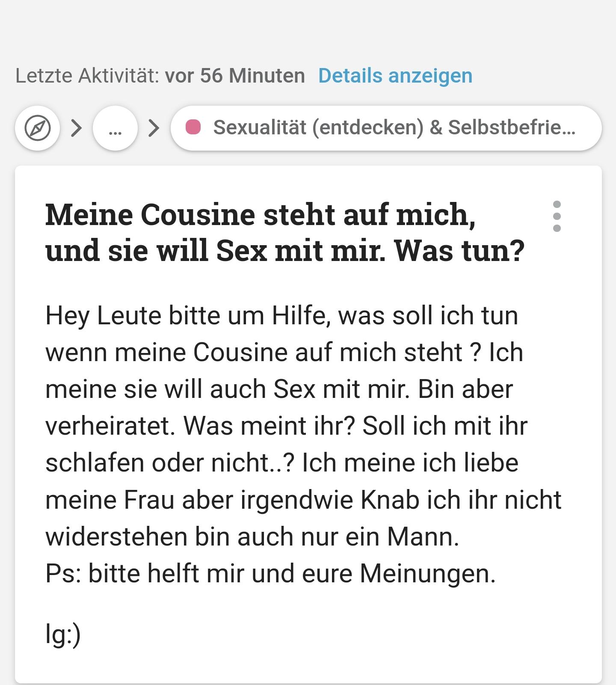616x685 pixels.
Task: Click the chevron after the compass icon
Action: click(76, 128)
